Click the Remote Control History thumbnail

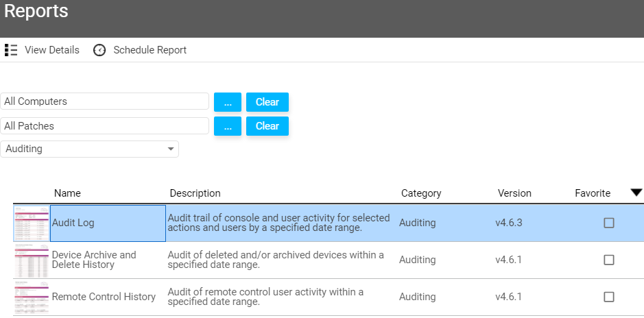pyautogui.click(x=32, y=297)
